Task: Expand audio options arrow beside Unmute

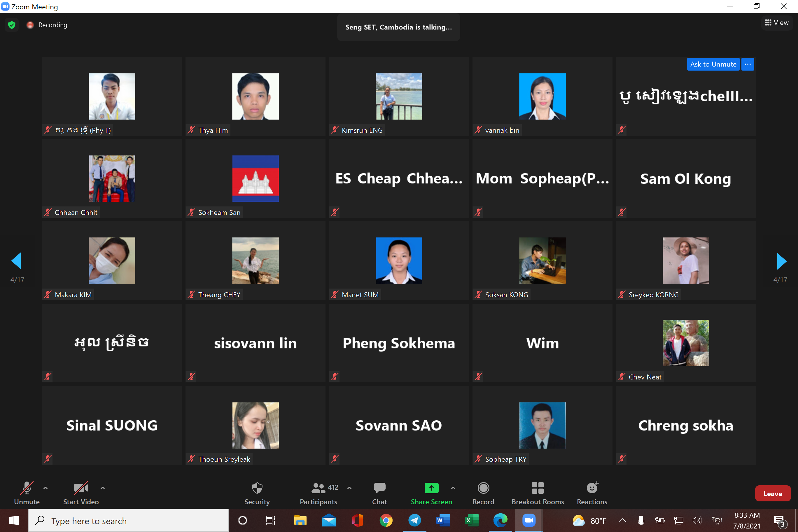Action: 45,488
